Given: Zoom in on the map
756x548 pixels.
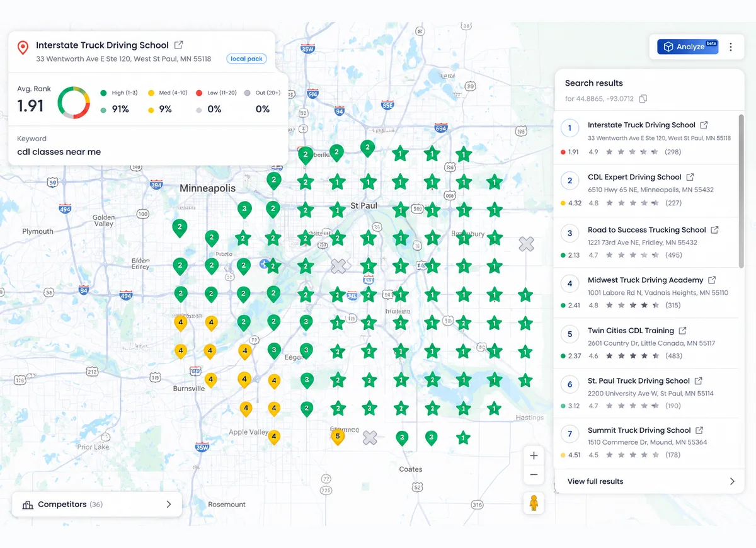Looking at the screenshot, I should (534, 455).
